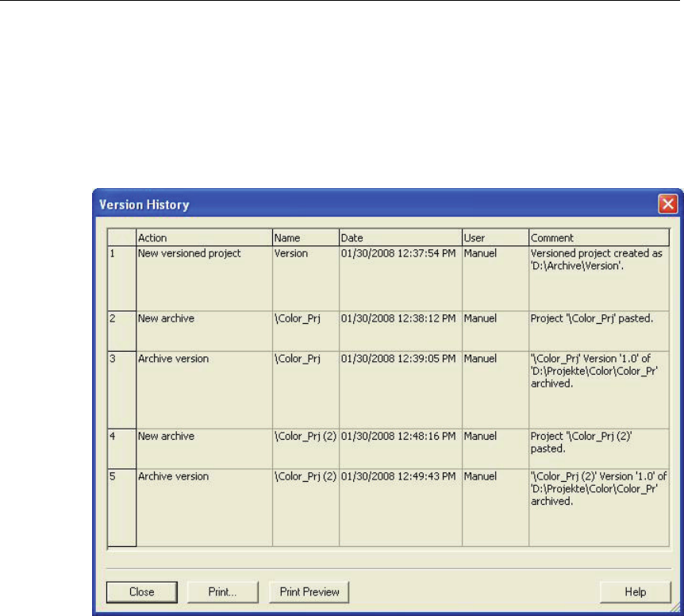Click comment 'Versioned project created as D:\Archive\Version'
The width and height of the screenshot is (684, 616).
[x=599, y=279]
